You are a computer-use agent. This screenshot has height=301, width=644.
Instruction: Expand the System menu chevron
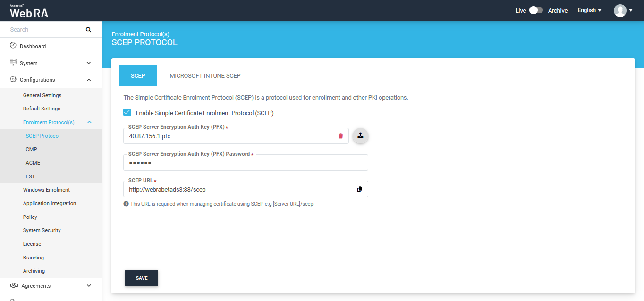tap(89, 63)
